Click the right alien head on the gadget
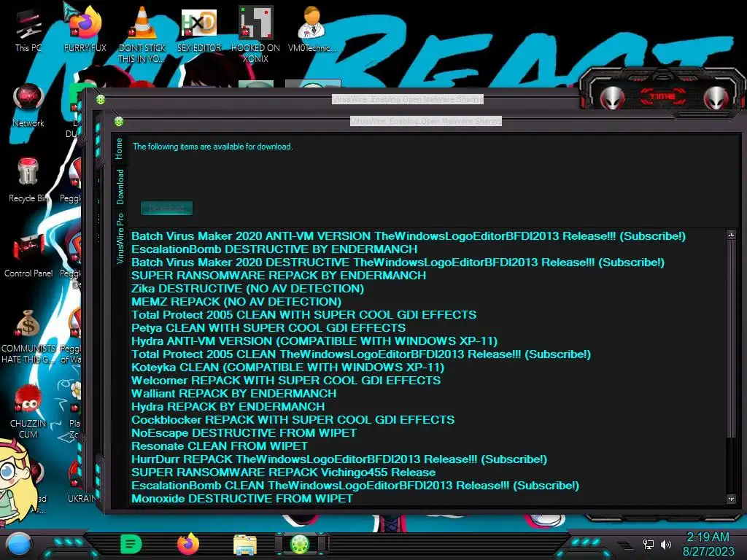This screenshot has height=560, width=747. pyautogui.click(x=716, y=97)
